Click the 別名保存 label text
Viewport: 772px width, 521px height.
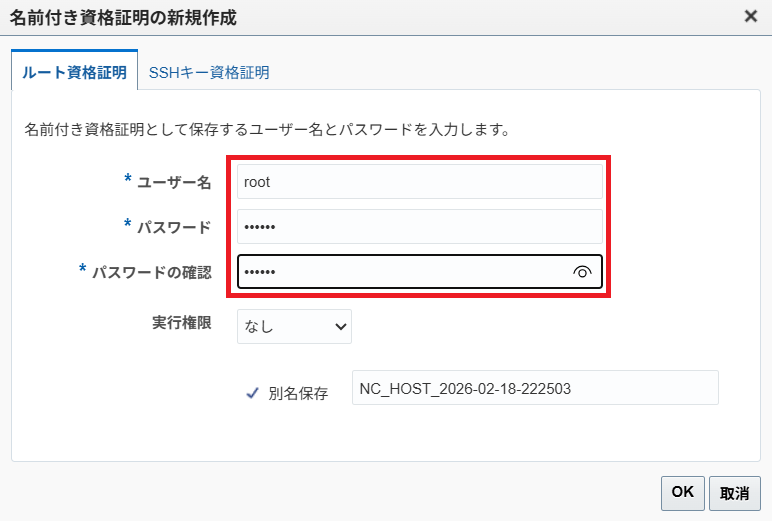coord(298,393)
